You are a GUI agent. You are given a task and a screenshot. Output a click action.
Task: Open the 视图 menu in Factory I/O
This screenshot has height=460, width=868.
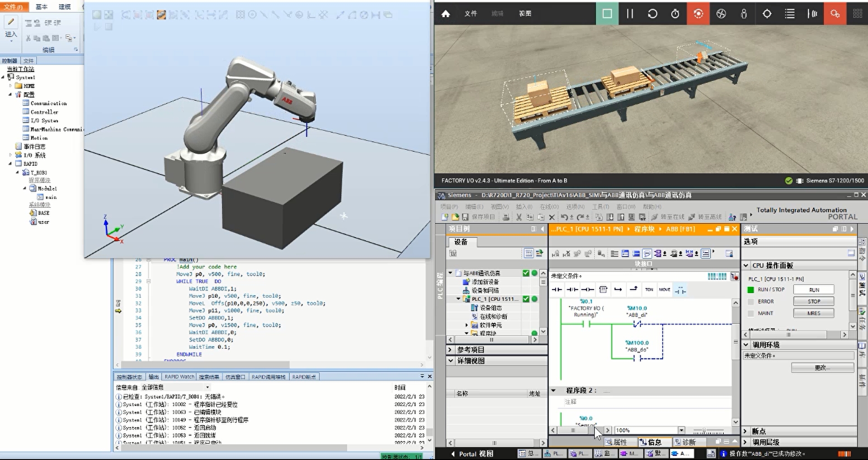tap(525, 14)
